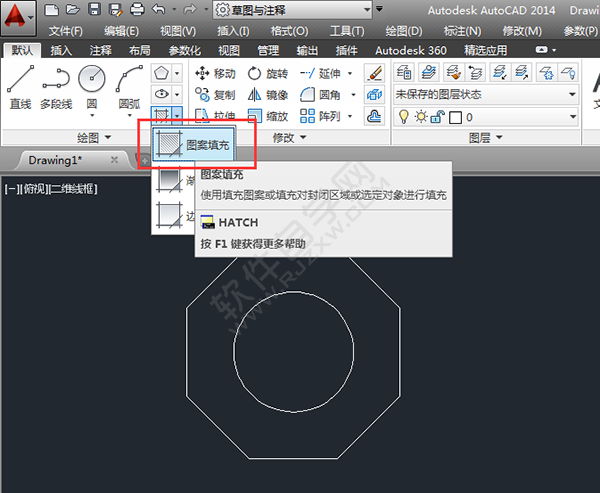Save the drawing with the Save icon
Viewport: 600px width, 493px height.
(x=94, y=9)
